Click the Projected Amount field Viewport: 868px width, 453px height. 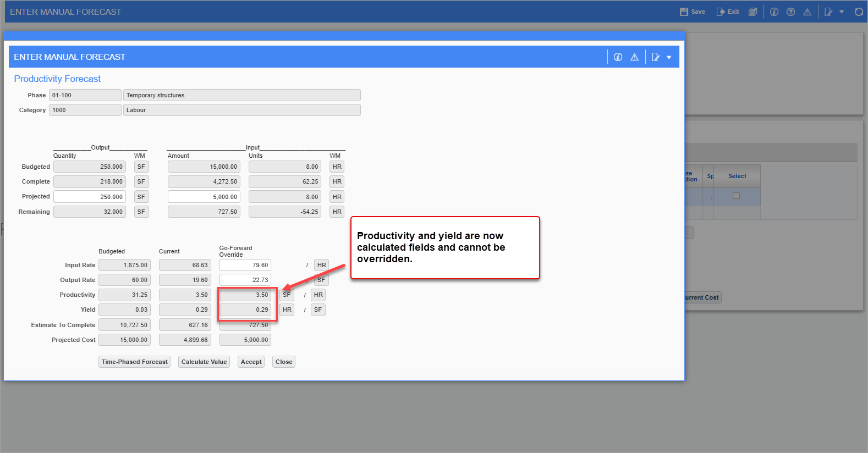click(x=204, y=197)
